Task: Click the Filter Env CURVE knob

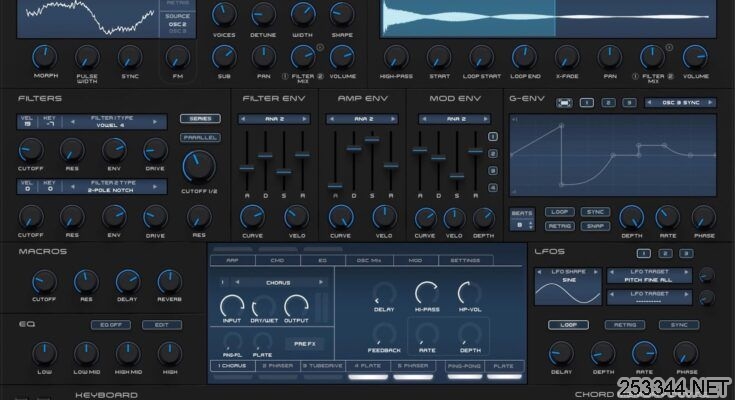Action: click(x=252, y=217)
